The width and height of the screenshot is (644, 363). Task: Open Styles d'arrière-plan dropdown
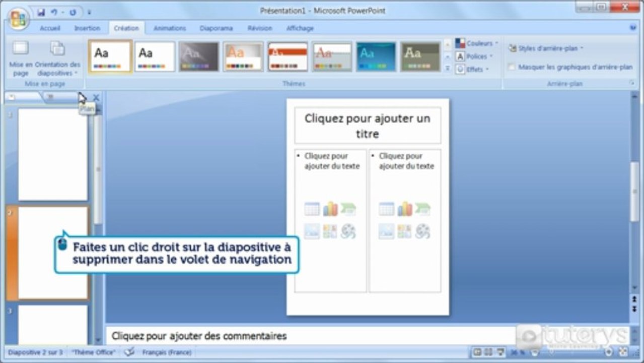click(x=546, y=48)
